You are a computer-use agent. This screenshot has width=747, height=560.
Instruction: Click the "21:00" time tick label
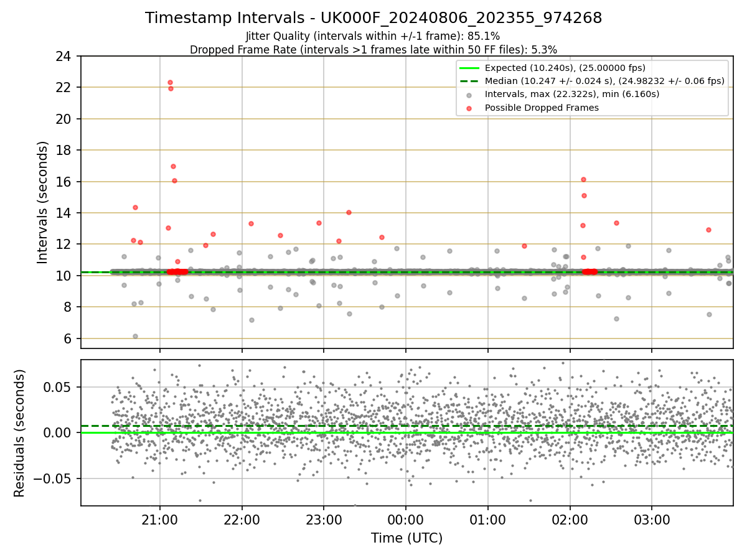[x=160, y=519]
